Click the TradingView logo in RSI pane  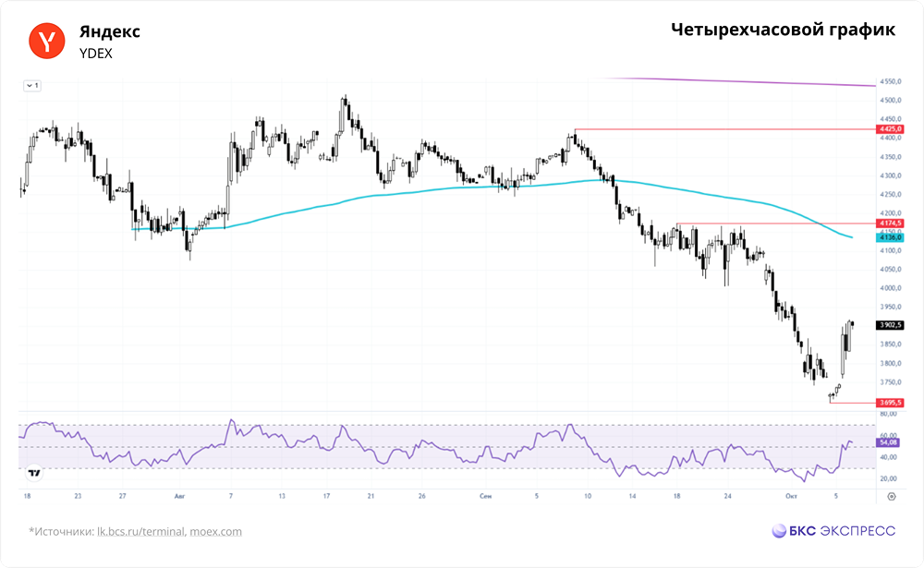pyautogui.click(x=34, y=473)
